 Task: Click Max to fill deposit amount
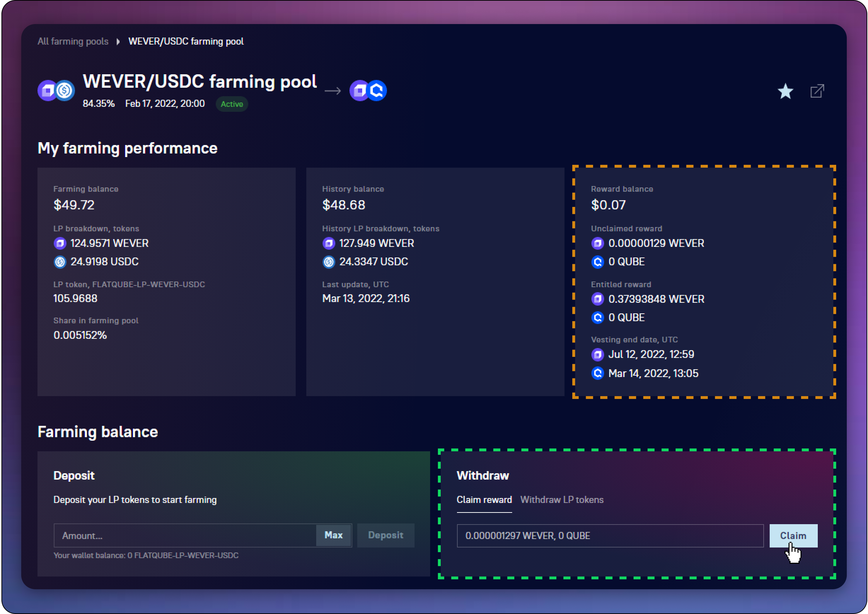[334, 535]
